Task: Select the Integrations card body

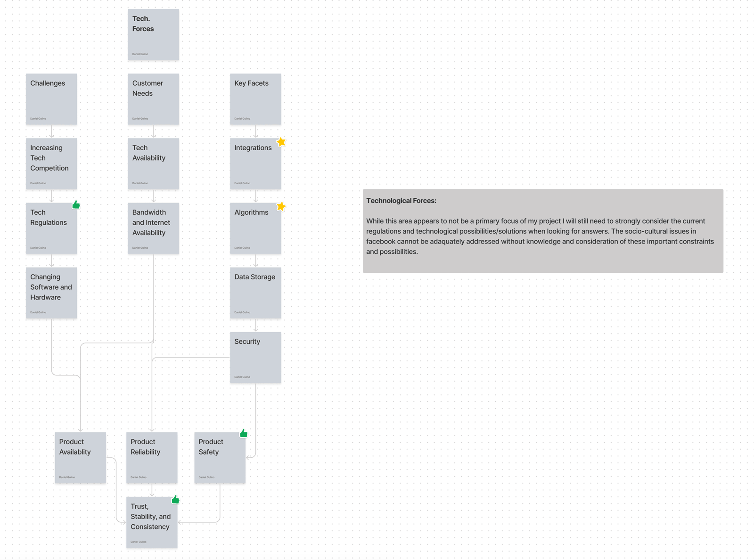Action: click(x=255, y=164)
